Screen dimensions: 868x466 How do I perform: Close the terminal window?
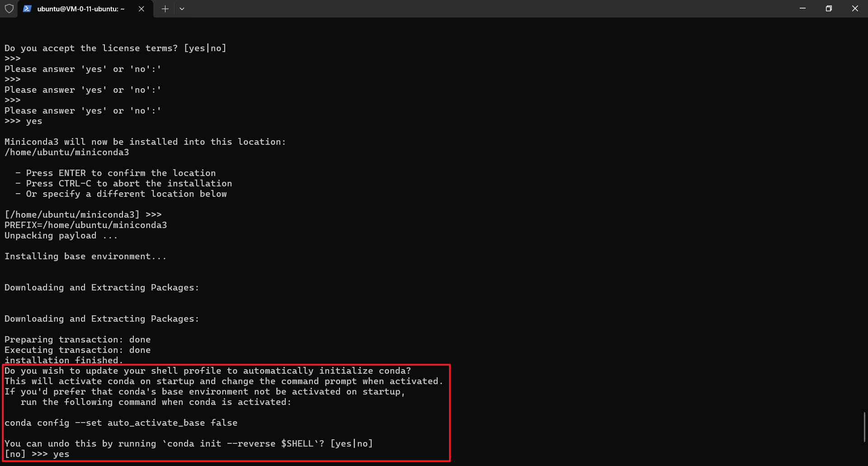pos(855,9)
